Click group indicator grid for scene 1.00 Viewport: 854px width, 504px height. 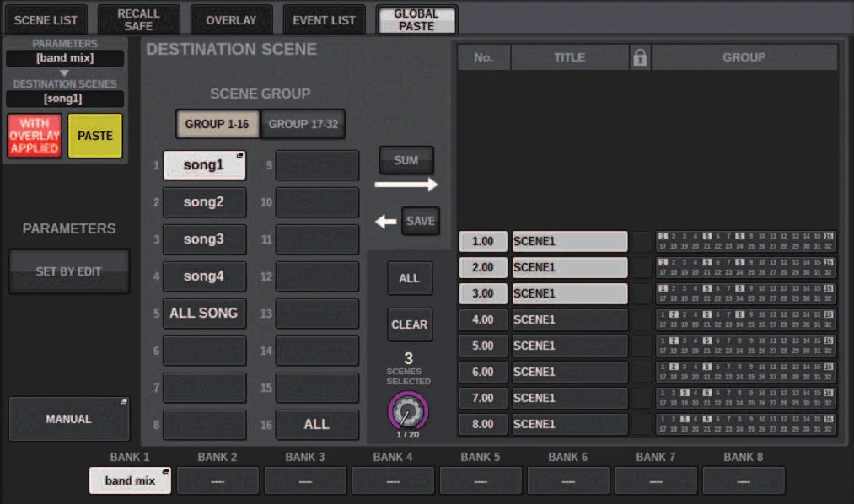pos(745,241)
